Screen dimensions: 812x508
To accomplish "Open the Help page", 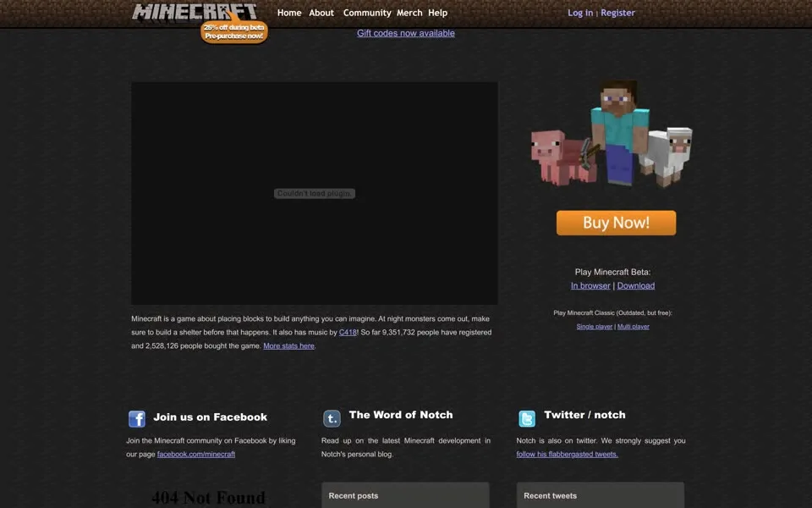I will (x=437, y=13).
